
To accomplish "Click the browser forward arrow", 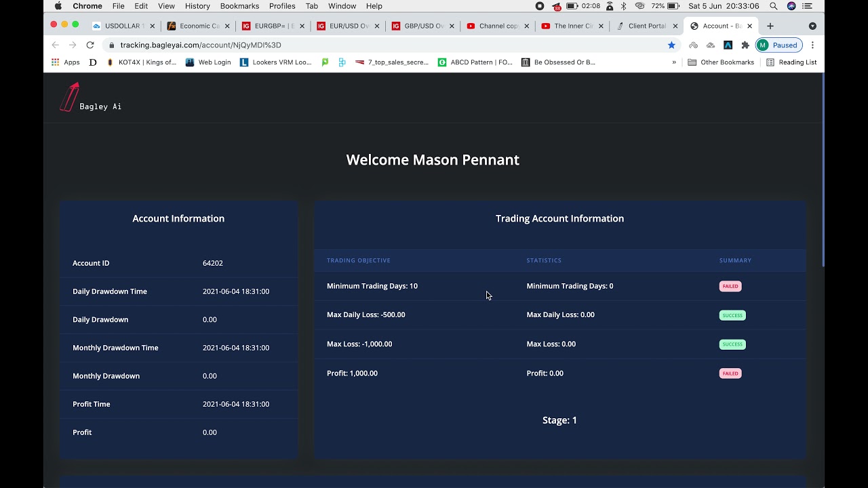I will (73, 45).
